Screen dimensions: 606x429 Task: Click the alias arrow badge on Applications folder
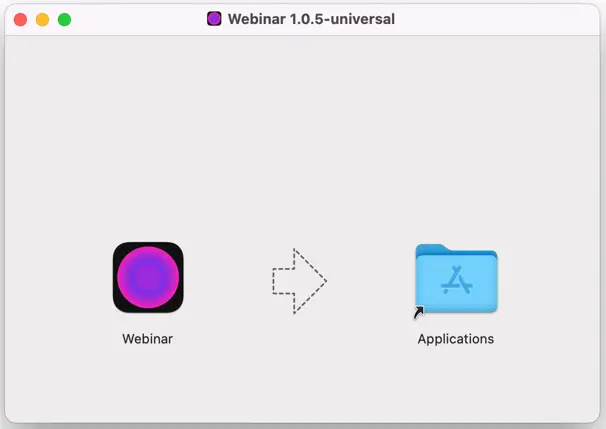pos(419,313)
